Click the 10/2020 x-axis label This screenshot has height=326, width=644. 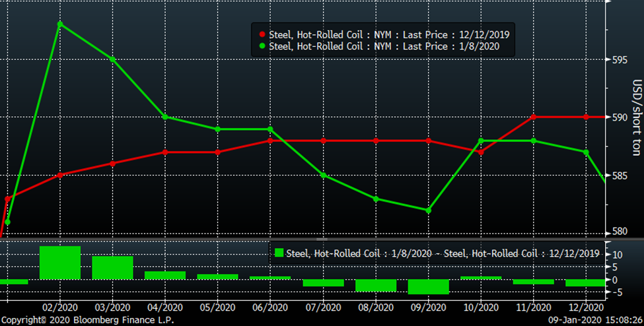coord(480,307)
